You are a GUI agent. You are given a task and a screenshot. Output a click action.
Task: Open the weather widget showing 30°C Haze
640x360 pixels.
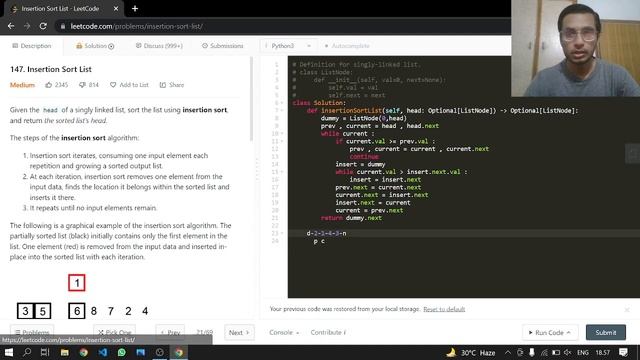point(471,353)
